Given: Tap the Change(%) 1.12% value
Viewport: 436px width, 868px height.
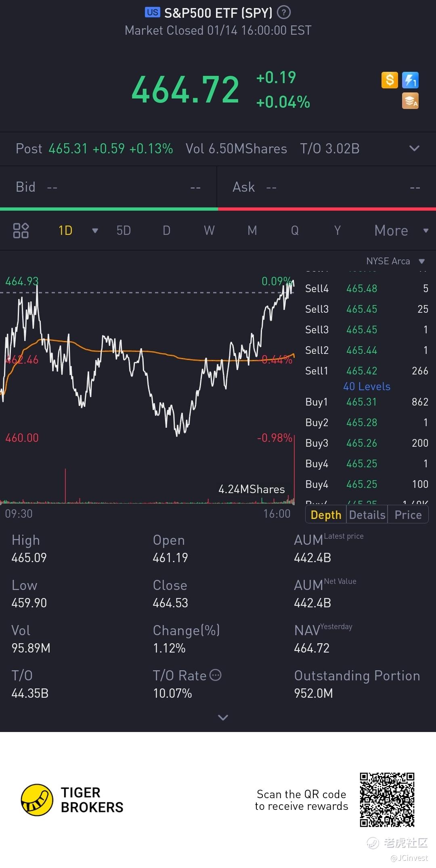Looking at the screenshot, I should coord(169,648).
